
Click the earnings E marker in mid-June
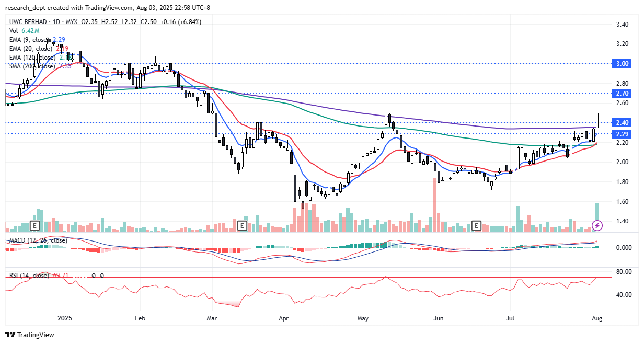(477, 225)
